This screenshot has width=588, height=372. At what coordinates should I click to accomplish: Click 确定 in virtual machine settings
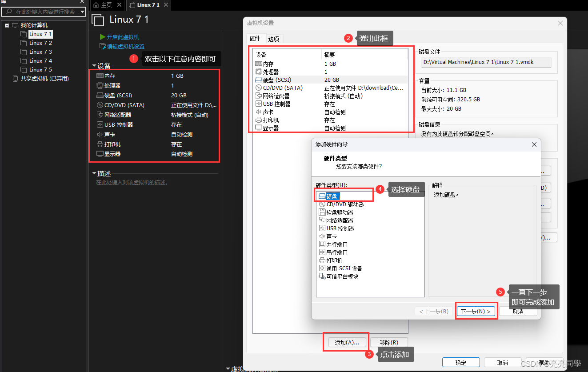(x=461, y=363)
